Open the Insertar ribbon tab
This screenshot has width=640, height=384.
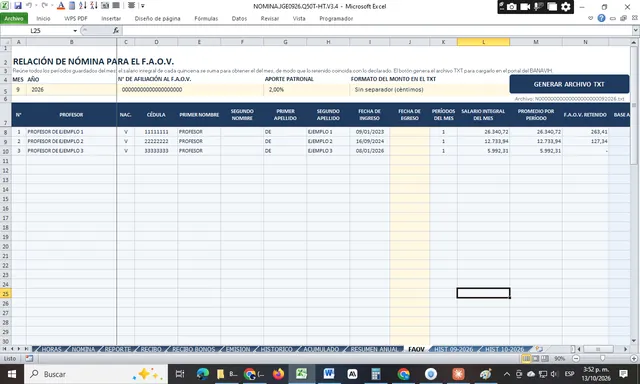111,19
